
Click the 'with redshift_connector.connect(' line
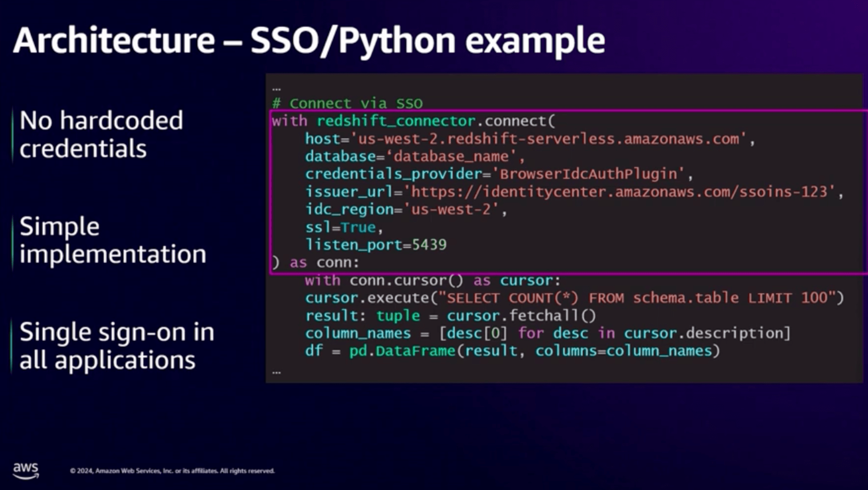click(x=414, y=121)
